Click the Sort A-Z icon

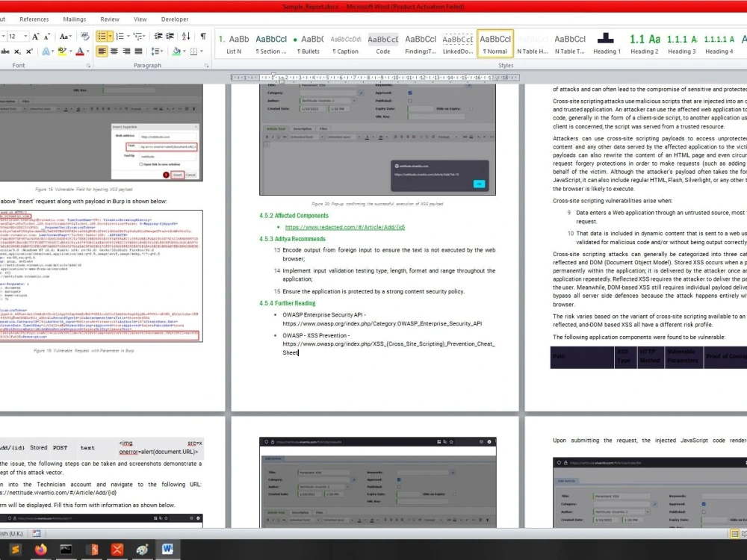coord(186,36)
